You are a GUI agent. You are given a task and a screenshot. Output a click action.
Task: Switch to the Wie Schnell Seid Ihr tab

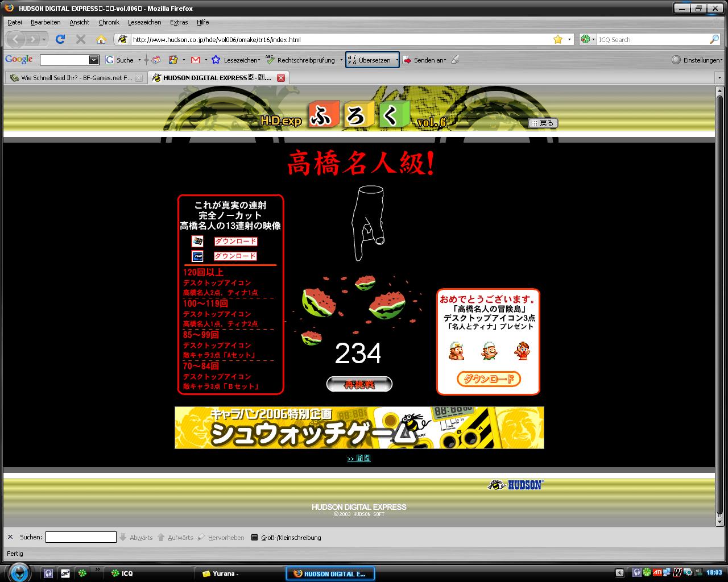tap(76, 78)
